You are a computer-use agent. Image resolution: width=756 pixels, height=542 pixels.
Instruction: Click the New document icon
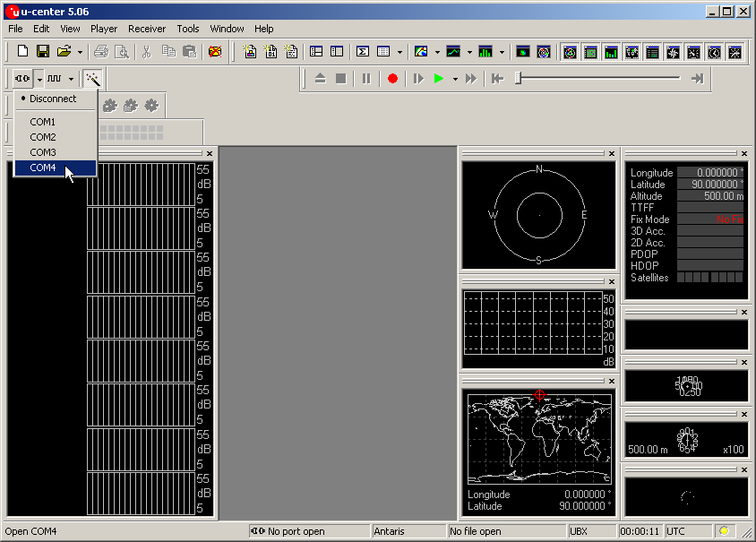pyautogui.click(x=23, y=52)
